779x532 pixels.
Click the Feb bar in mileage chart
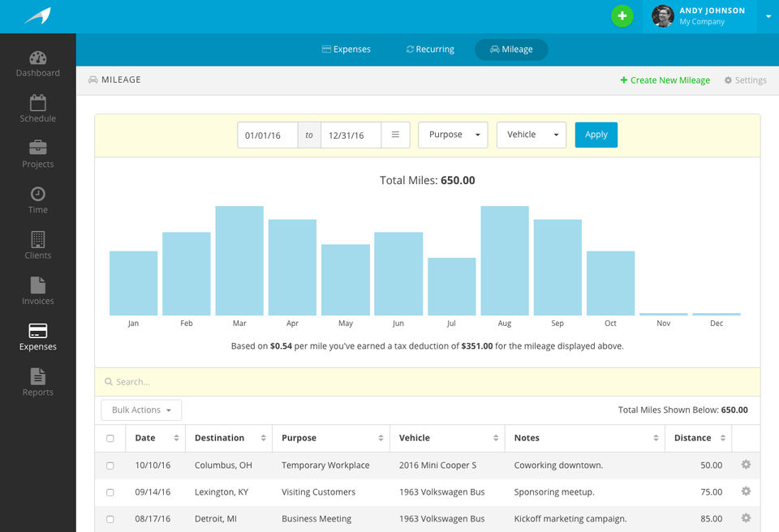point(187,273)
